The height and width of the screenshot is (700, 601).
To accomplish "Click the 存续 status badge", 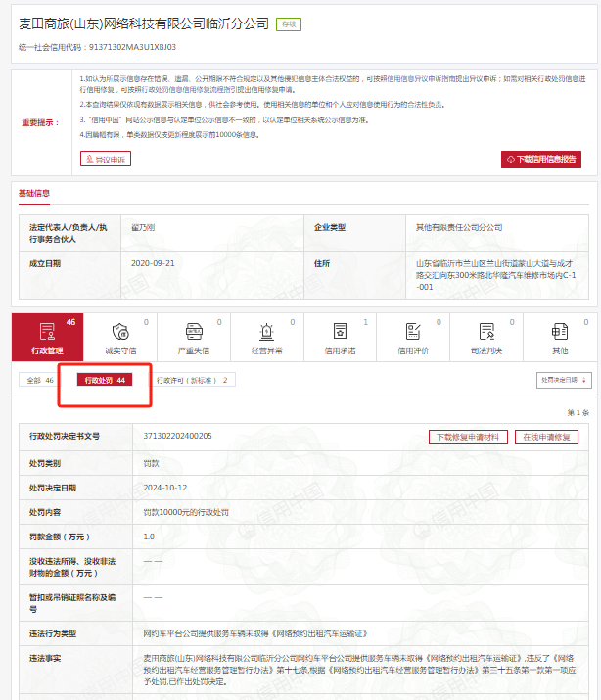I will 289,24.
